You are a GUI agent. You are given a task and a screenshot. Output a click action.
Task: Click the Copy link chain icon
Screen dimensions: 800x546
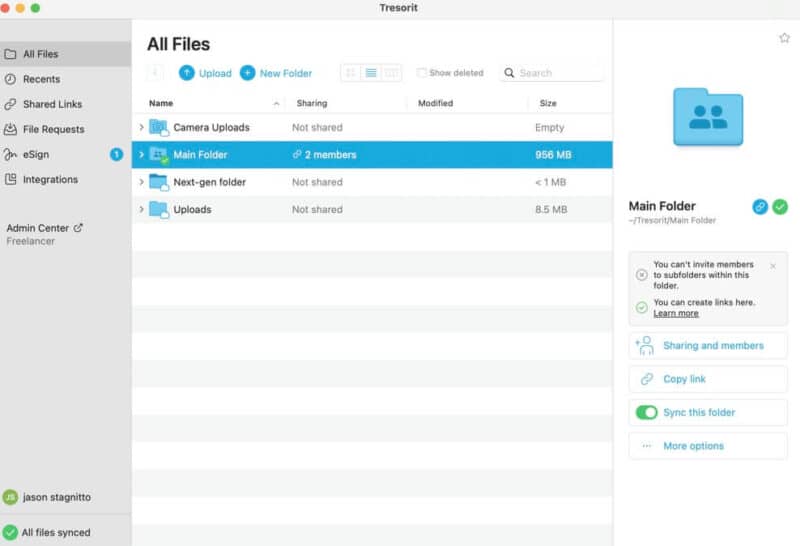[647, 379]
